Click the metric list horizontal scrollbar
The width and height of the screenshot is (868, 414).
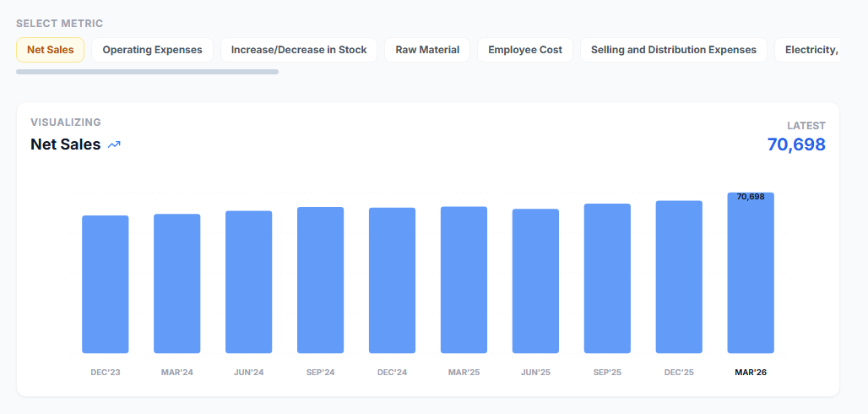pyautogui.click(x=147, y=72)
